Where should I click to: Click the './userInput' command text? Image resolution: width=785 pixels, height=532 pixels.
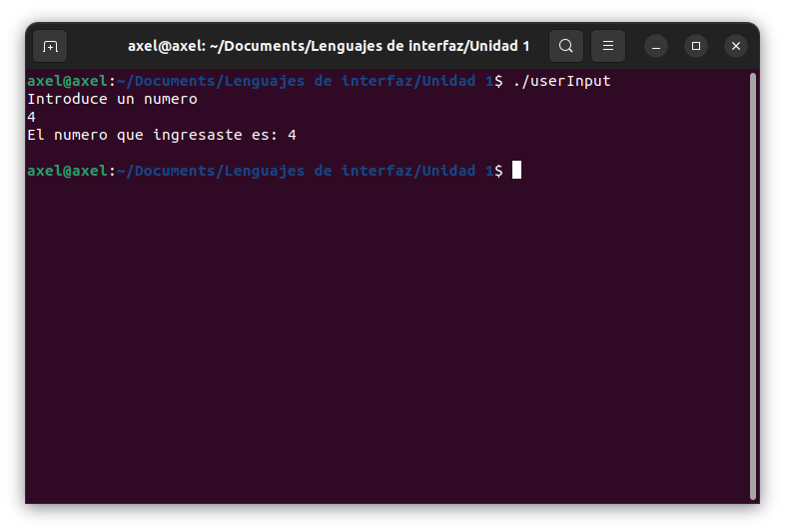pyautogui.click(x=561, y=81)
